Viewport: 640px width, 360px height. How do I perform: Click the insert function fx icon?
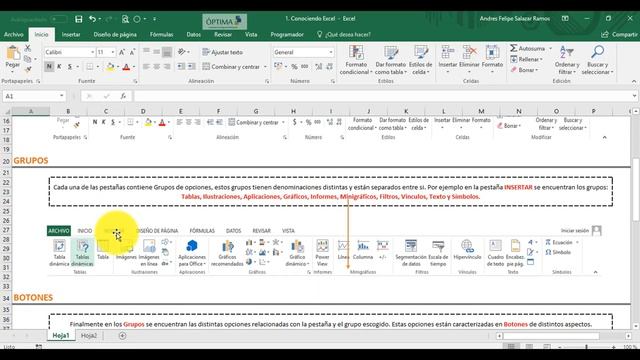[123, 96]
